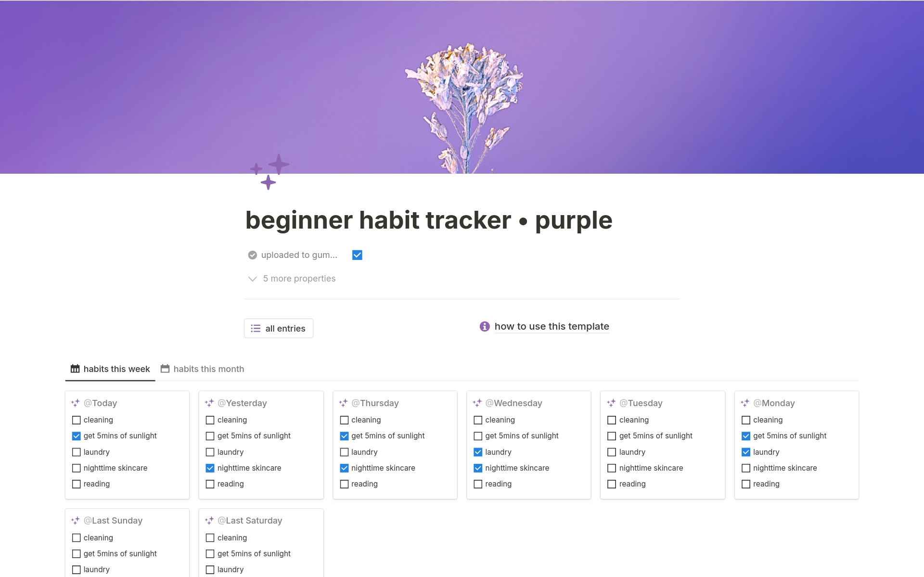Click the list icon next to 'all entries'
This screenshot has width=924, height=577.
coord(255,328)
